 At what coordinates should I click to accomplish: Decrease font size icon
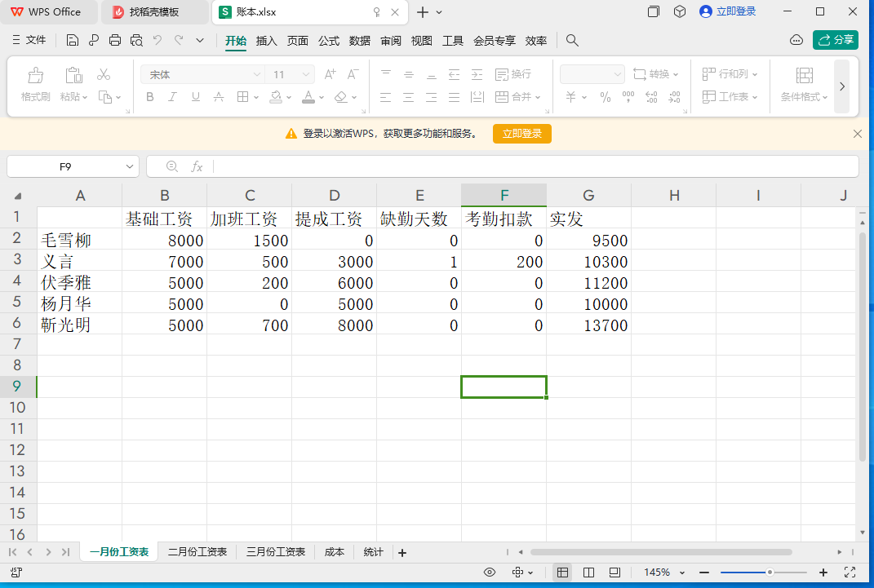point(353,74)
